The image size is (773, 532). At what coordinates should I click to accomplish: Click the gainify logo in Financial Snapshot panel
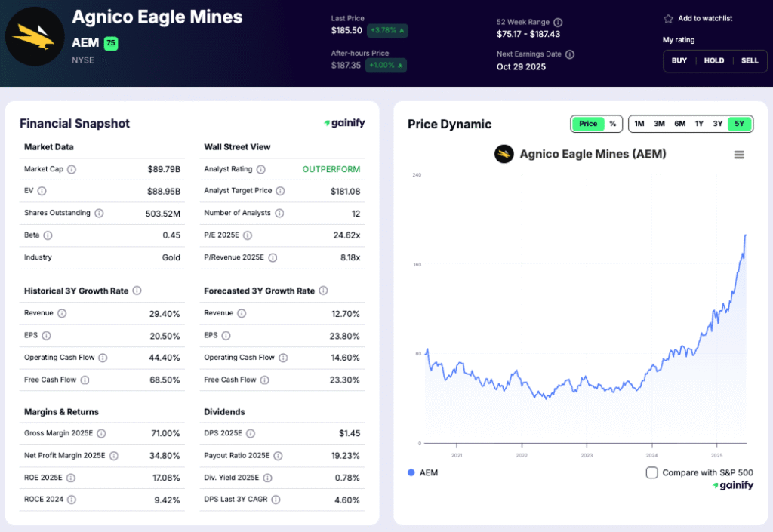point(344,123)
